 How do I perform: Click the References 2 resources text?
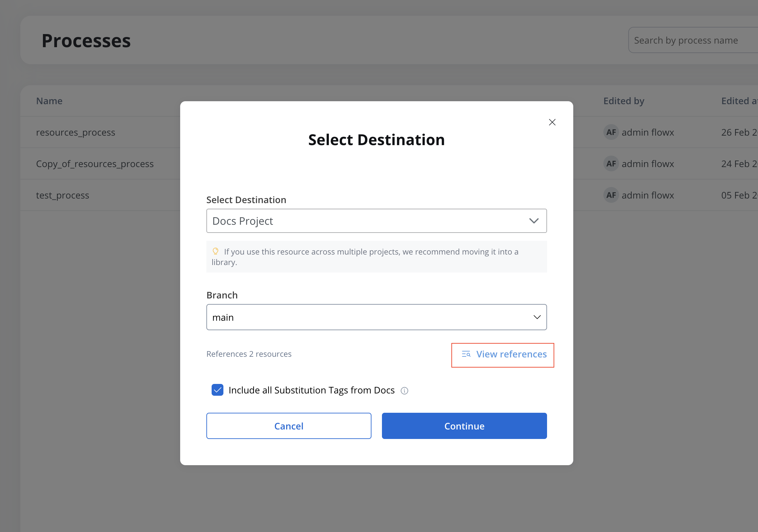coord(249,354)
